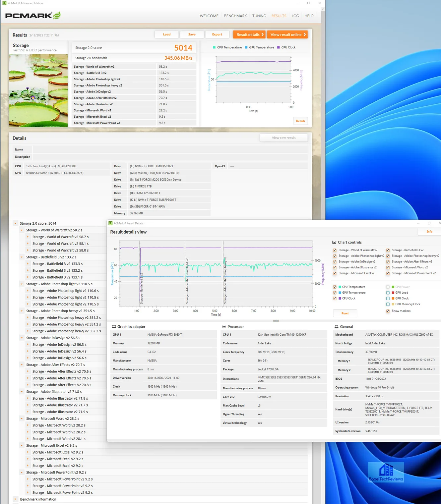Collapse Storage - Microsoft Word v2 28.2 s group
Screen dimensions: 441x504
pyautogui.click(x=22, y=419)
